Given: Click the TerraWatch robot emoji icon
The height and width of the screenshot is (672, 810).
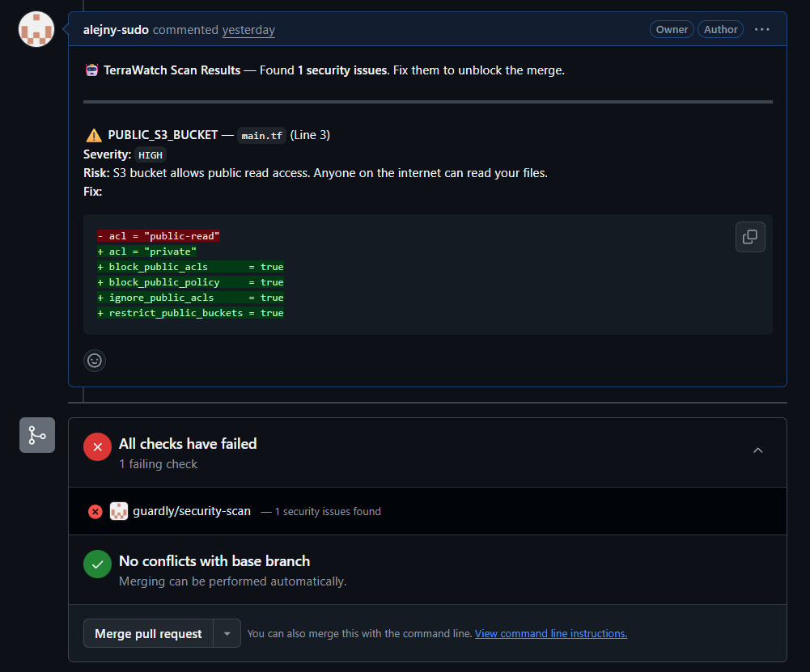Looking at the screenshot, I should coord(91,70).
